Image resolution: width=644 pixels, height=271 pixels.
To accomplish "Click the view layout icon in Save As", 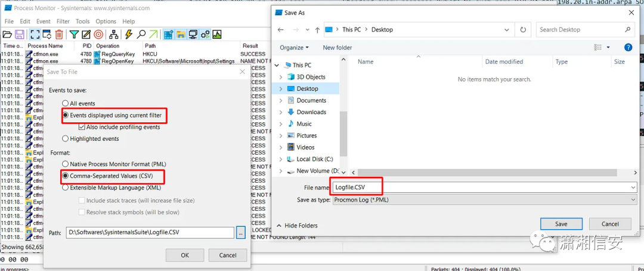I will tap(598, 47).
